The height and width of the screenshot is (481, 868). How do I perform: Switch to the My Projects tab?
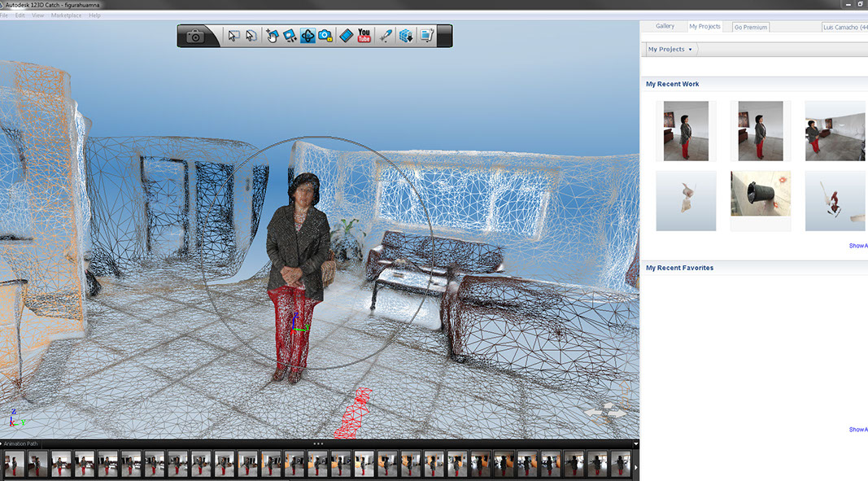(x=704, y=27)
